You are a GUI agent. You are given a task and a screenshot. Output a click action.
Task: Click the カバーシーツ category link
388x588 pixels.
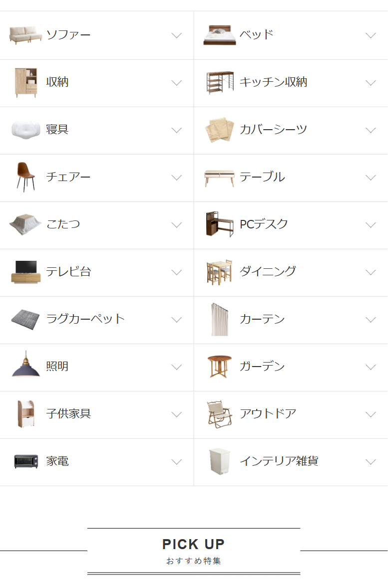click(x=273, y=130)
